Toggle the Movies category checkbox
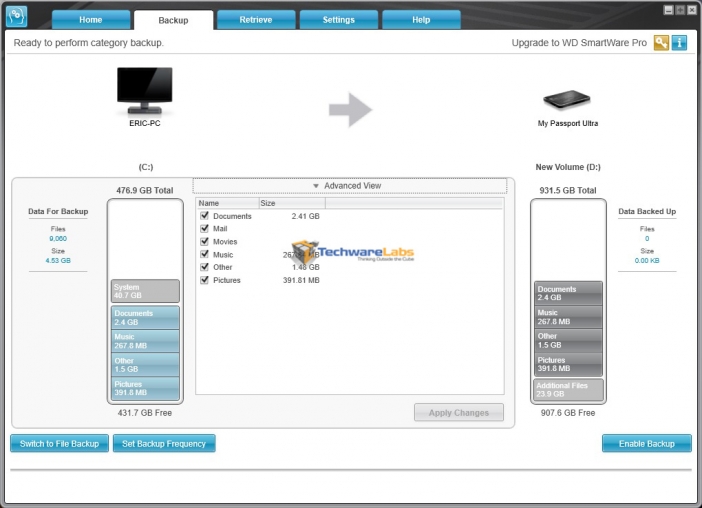 pyautogui.click(x=205, y=242)
